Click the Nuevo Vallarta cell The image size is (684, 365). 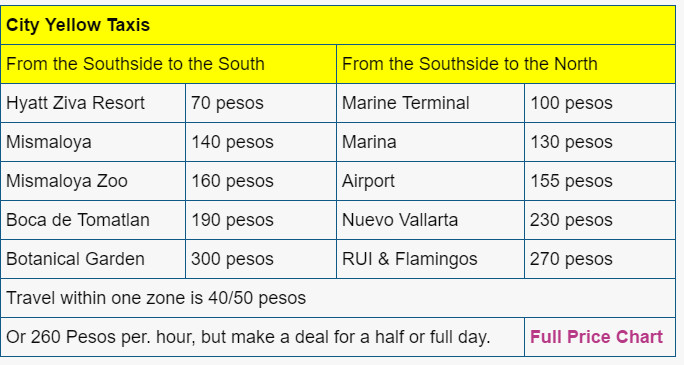point(430,220)
